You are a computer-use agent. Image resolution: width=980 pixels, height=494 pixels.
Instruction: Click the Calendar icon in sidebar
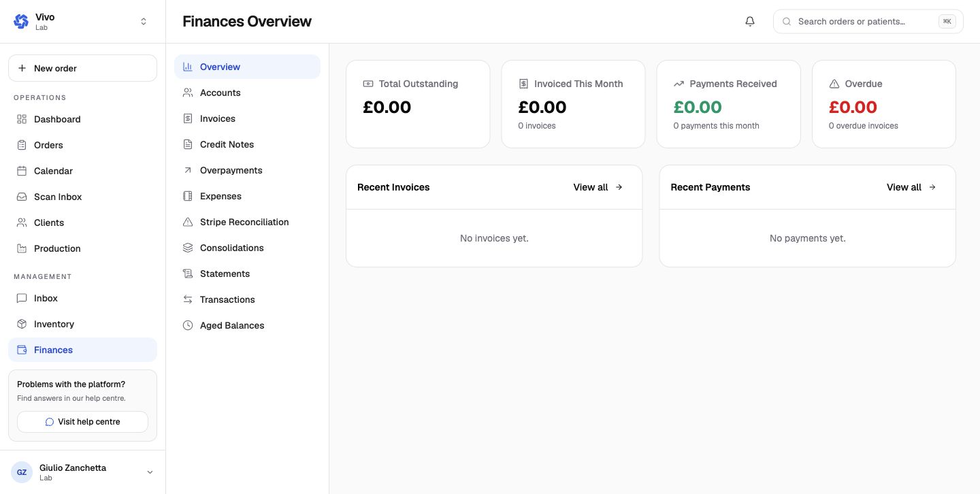(22, 171)
